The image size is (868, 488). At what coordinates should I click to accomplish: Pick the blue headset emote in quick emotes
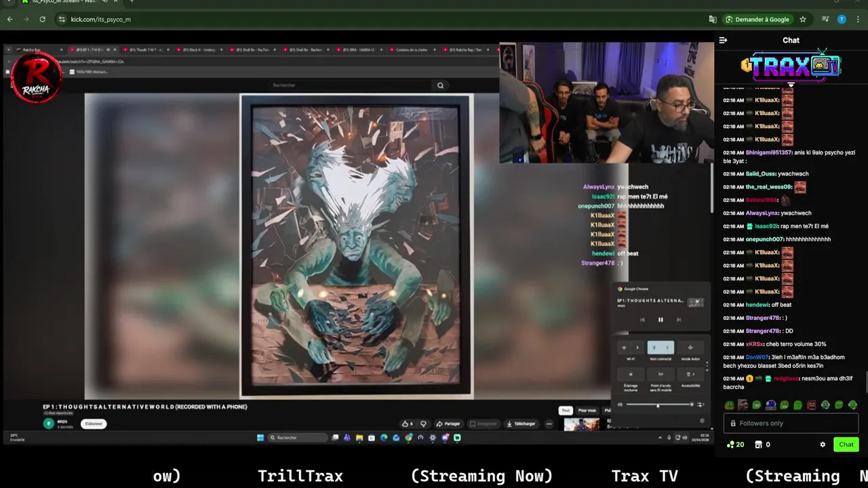[x=770, y=405]
